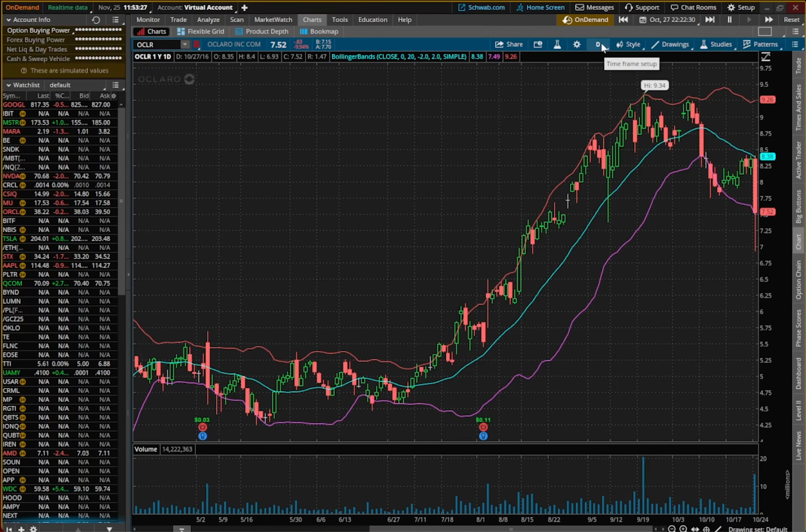Click the plus icon next to Virtual Account
The height and width of the screenshot is (532, 806).
tap(244, 8)
